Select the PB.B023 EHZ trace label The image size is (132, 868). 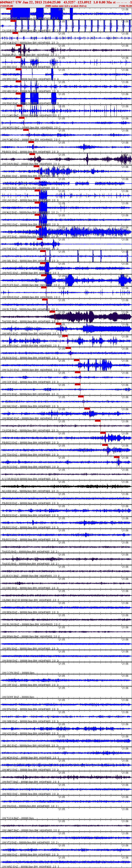click(30, 443)
